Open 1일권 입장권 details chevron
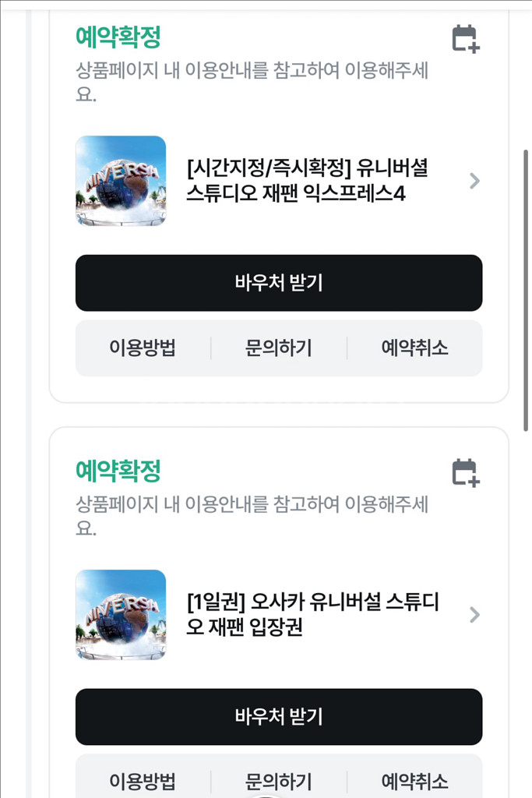 [474, 615]
